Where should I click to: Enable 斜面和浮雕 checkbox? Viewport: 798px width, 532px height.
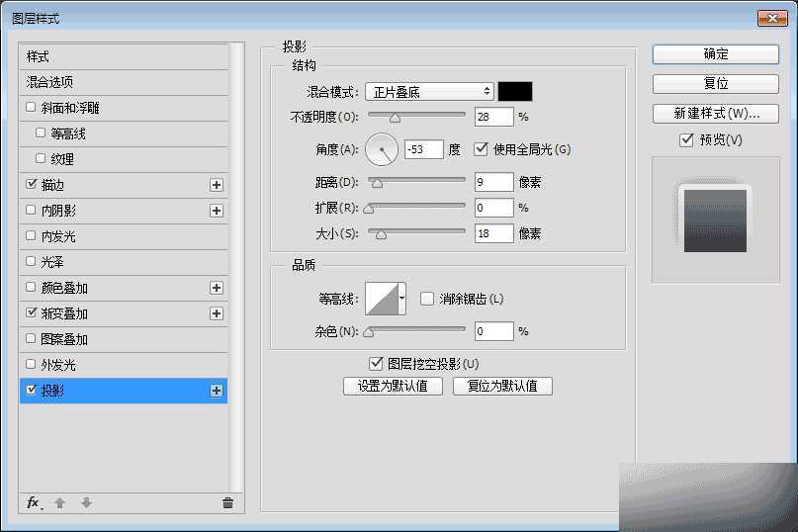click(x=31, y=107)
